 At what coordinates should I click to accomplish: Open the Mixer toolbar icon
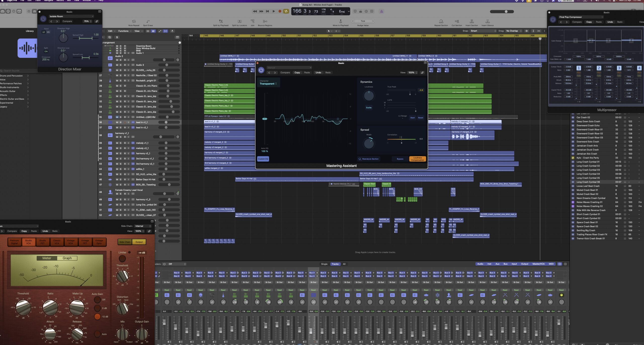(34, 11)
